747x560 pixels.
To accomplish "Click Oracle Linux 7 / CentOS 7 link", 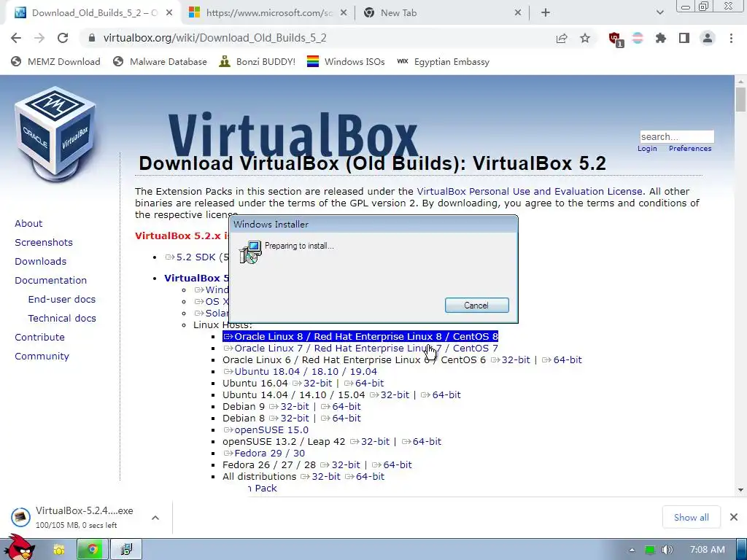I will pyautogui.click(x=360, y=349).
